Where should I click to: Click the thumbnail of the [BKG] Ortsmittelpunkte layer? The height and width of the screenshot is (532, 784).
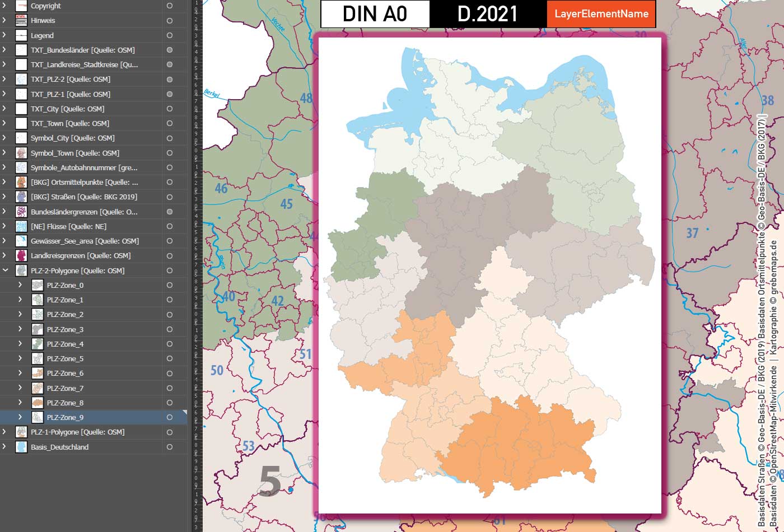click(20, 182)
